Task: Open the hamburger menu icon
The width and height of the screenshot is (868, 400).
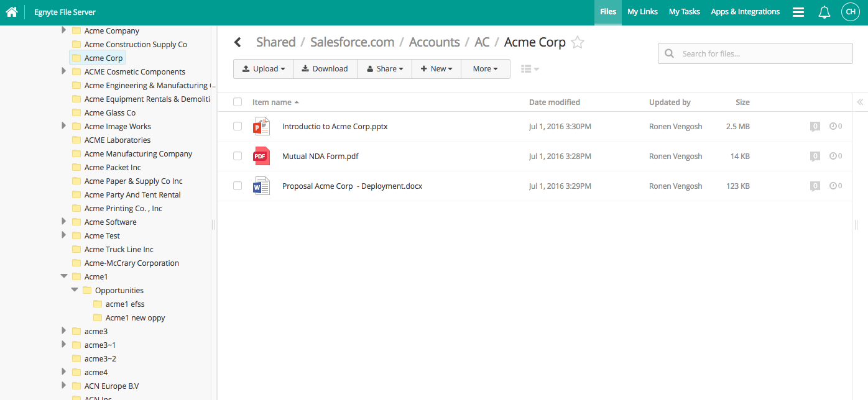Action: (x=798, y=12)
